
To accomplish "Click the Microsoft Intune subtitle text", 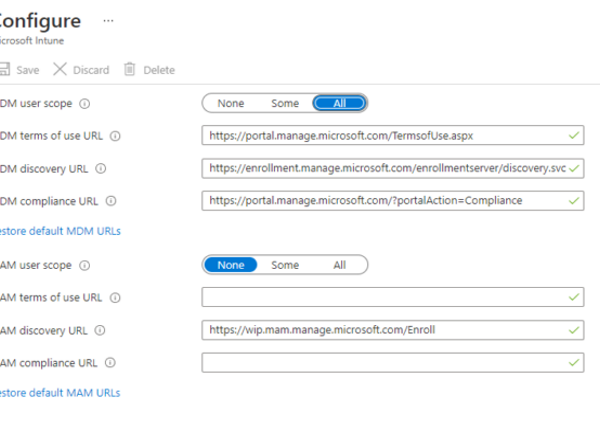I will pyautogui.click(x=32, y=41).
